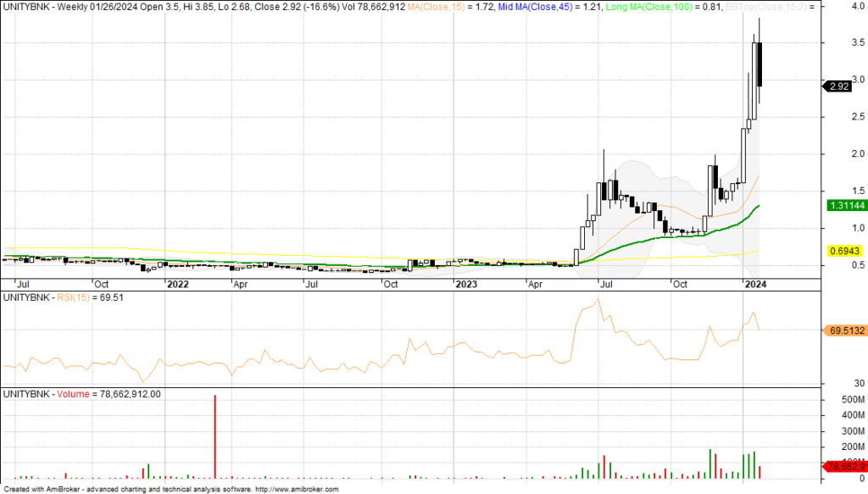Select the Mid MA(Close,45) legend label

[537, 8]
